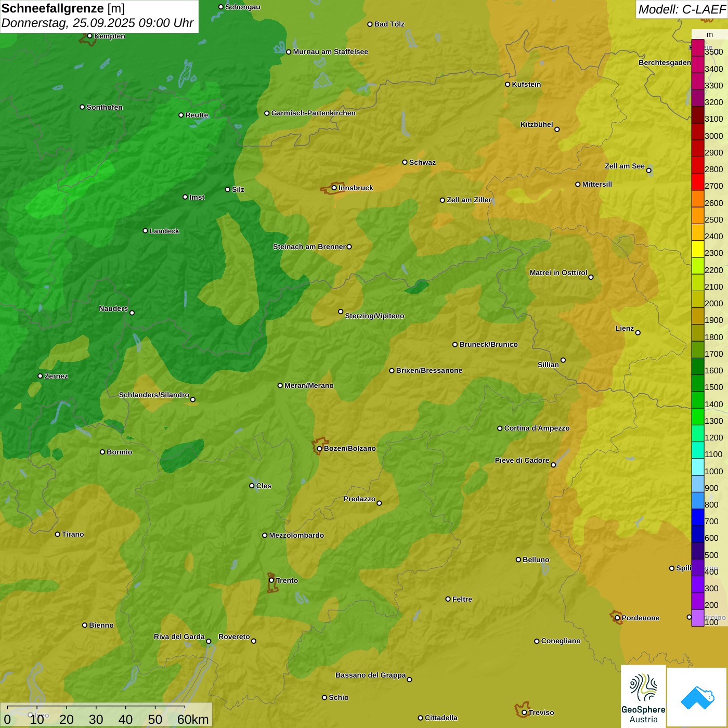Viewport: 728px width, 728px height.
Task: Click the Belluno map marker
Action: tap(518, 560)
